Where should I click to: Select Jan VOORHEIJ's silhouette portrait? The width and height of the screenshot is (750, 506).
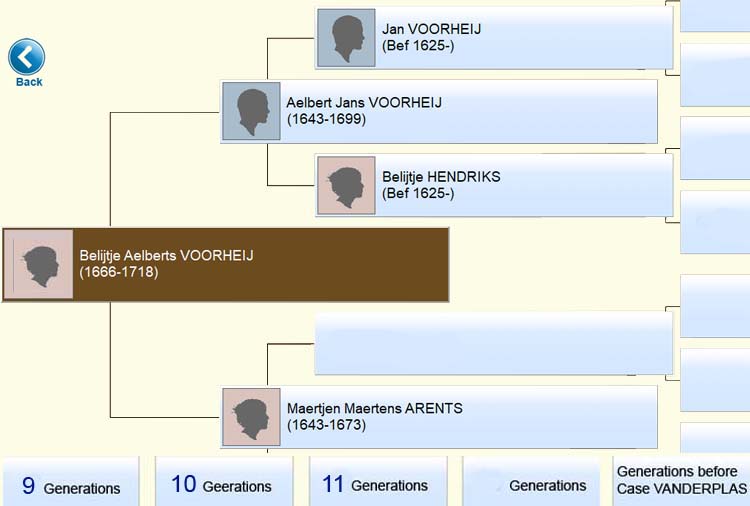(x=346, y=38)
